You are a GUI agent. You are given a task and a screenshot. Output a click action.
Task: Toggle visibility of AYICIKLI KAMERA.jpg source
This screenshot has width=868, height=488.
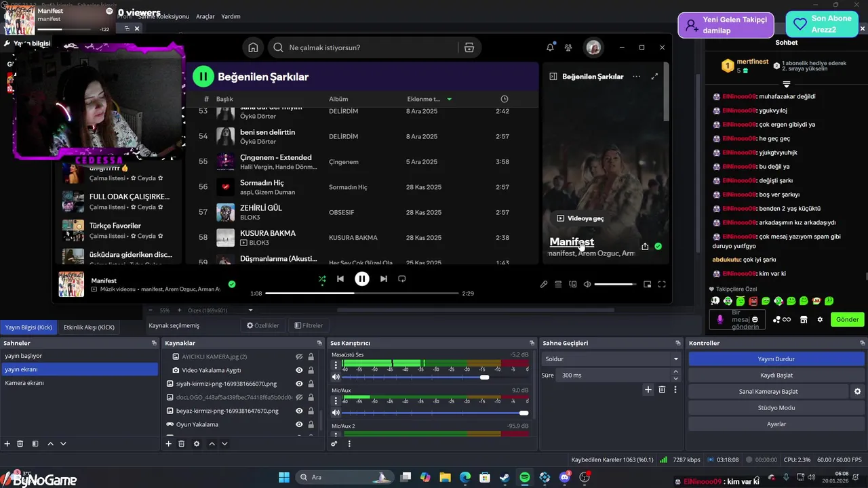[x=299, y=357]
